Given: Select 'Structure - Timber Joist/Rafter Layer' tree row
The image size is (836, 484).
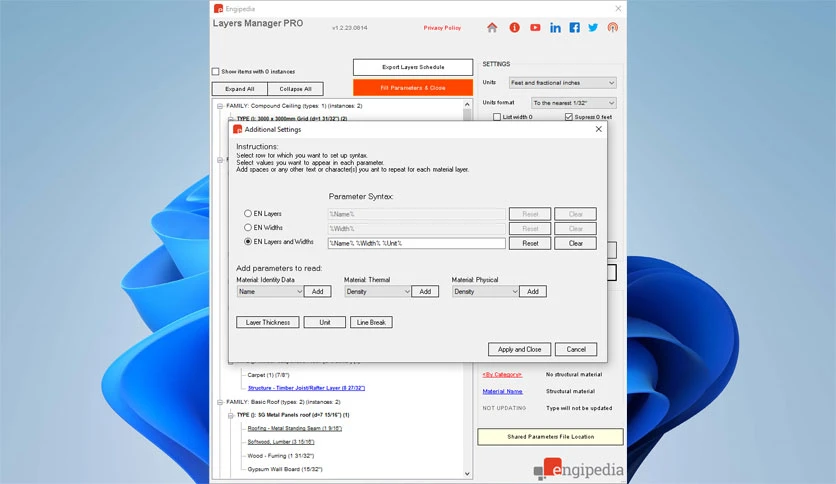Looking at the screenshot, I should 306,388.
